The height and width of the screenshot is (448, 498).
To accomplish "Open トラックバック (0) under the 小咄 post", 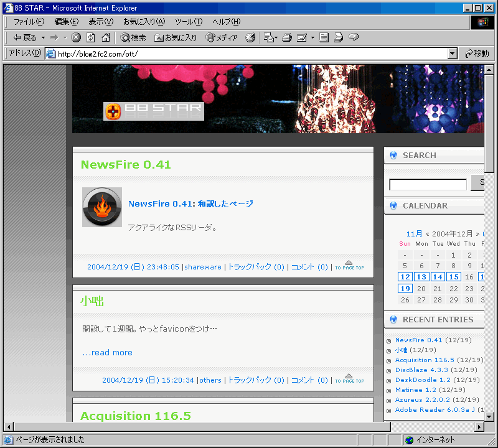I will [x=256, y=380].
